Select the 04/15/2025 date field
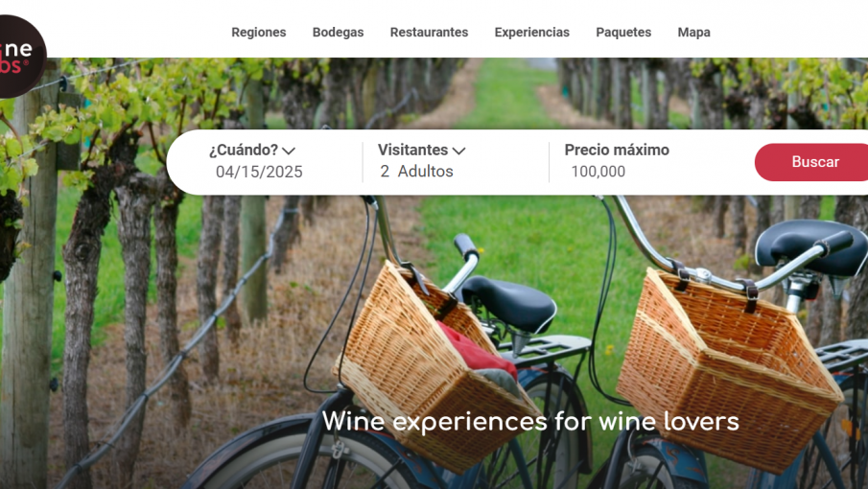The image size is (868, 489). pyautogui.click(x=259, y=172)
